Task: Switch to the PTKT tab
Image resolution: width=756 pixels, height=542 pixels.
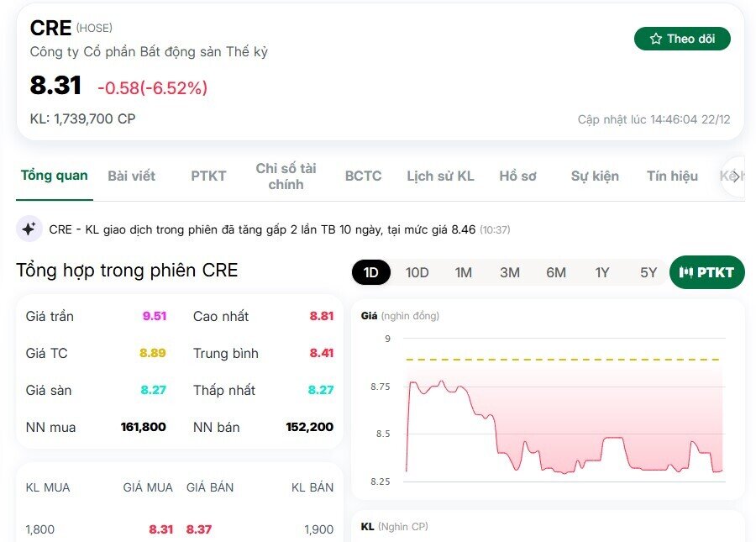Action: 207,176
